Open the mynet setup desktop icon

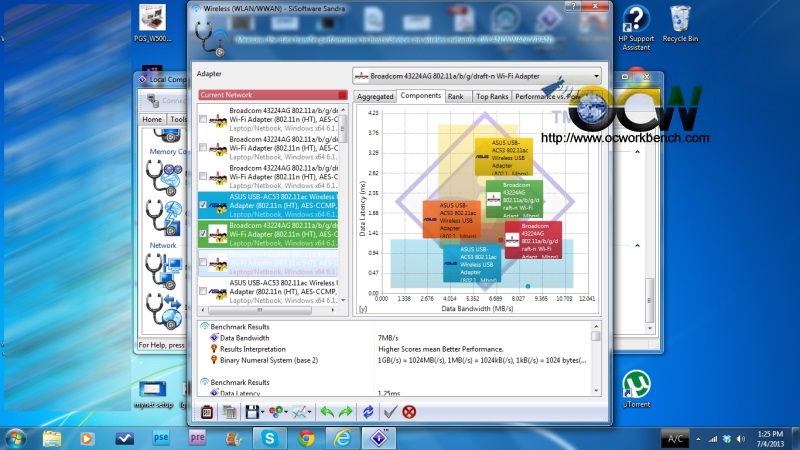pyautogui.click(x=153, y=394)
